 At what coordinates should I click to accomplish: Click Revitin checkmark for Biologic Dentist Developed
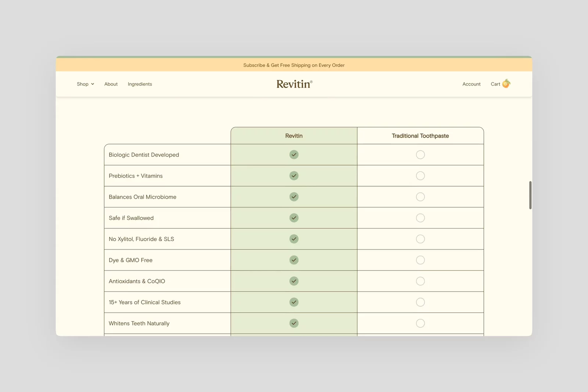(294, 155)
